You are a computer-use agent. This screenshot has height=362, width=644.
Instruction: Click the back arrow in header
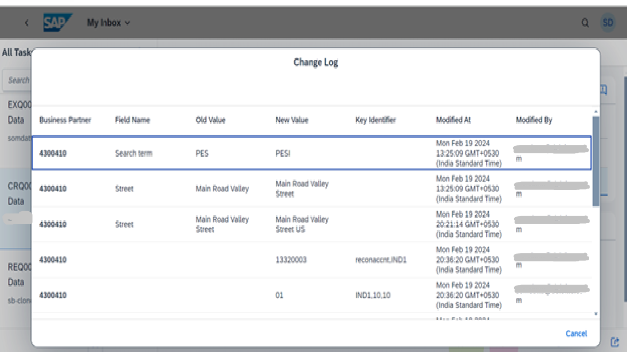point(27,23)
